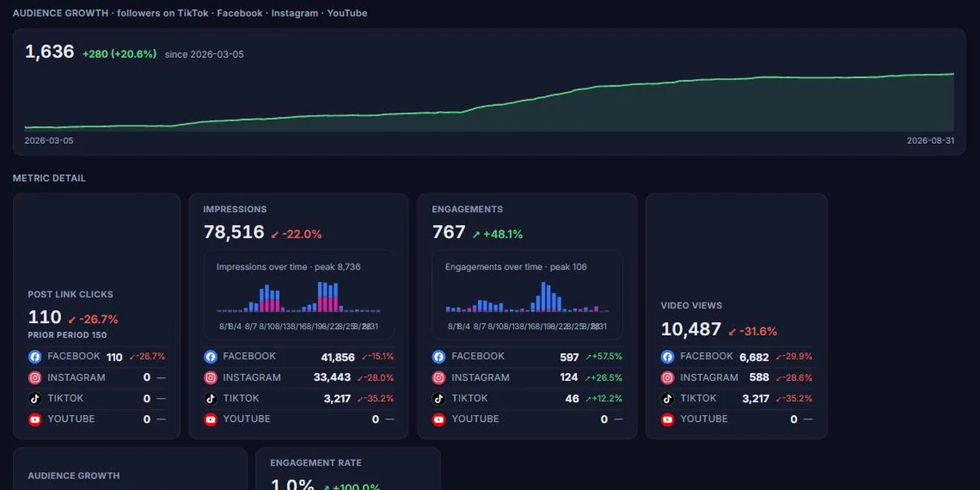This screenshot has width=980, height=490.
Task: Click the 1,636 total followers value
Action: [50, 51]
